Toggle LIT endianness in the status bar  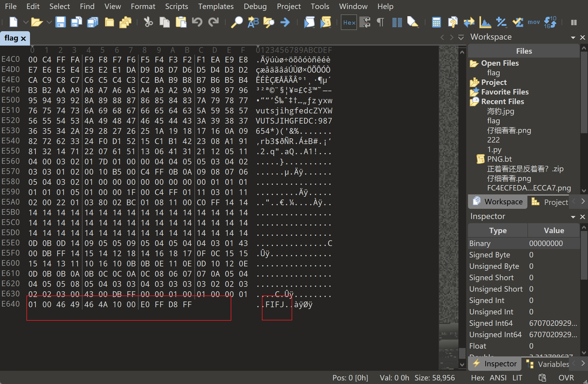517,378
